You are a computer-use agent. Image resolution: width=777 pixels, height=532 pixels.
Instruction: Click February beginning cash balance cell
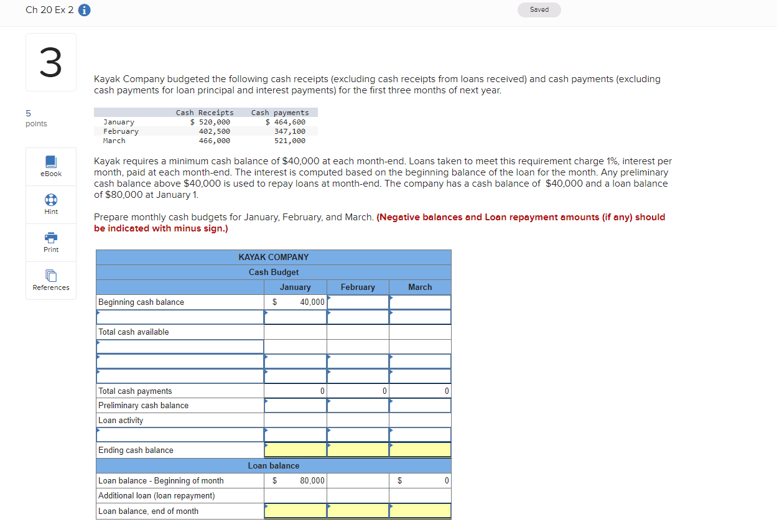358,302
